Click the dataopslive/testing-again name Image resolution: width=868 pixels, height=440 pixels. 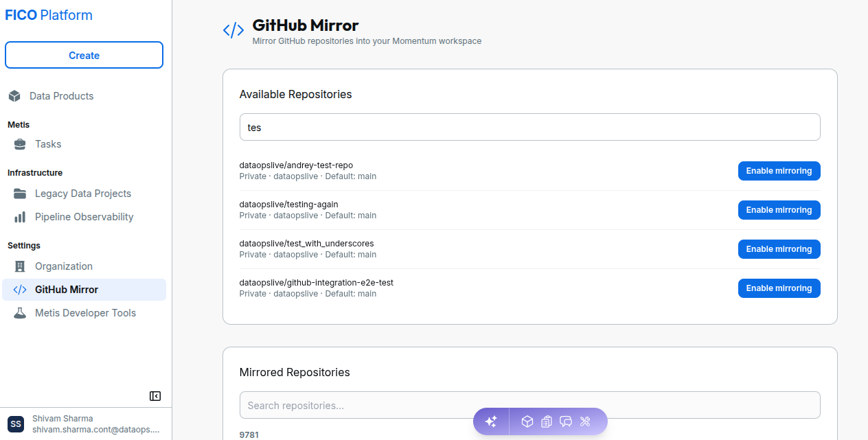(x=288, y=205)
